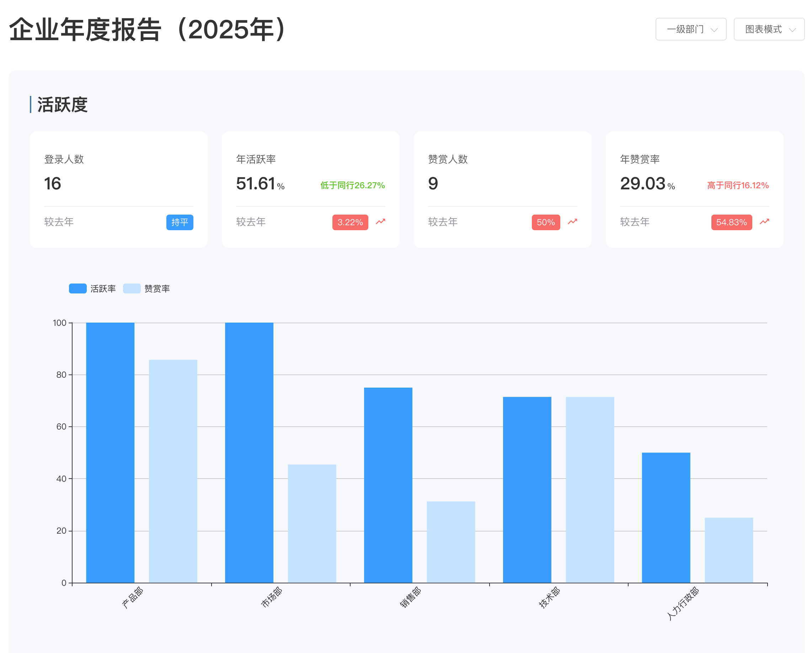This screenshot has width=812, height=653.
Task: Click the 登录人数 value 16
Action: [52, 184]
